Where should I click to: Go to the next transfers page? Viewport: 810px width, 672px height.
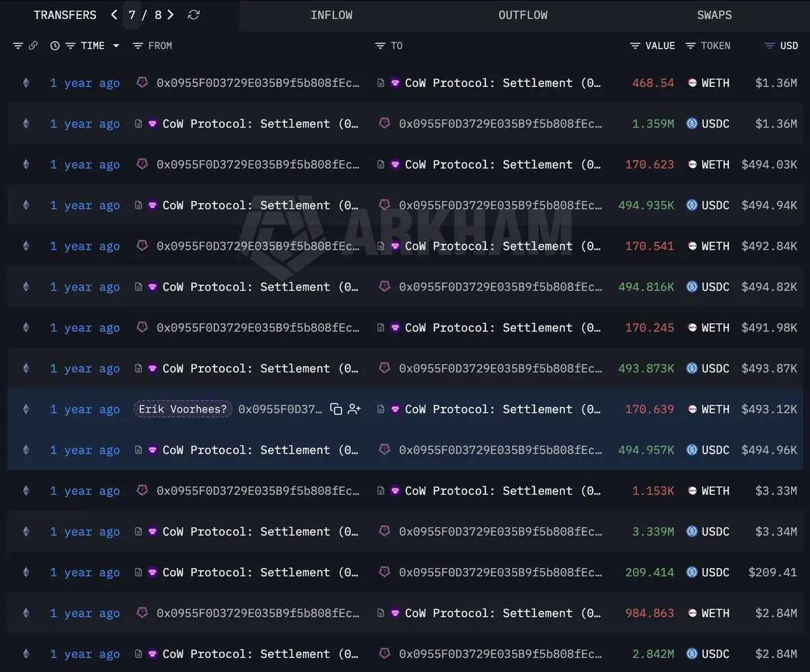[x=171, y=15]
